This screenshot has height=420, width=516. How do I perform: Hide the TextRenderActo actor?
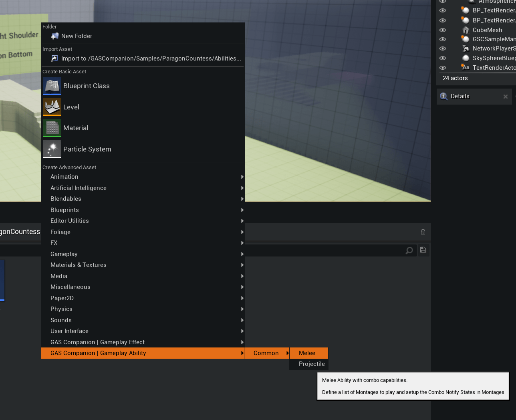(x=443, y=68)
